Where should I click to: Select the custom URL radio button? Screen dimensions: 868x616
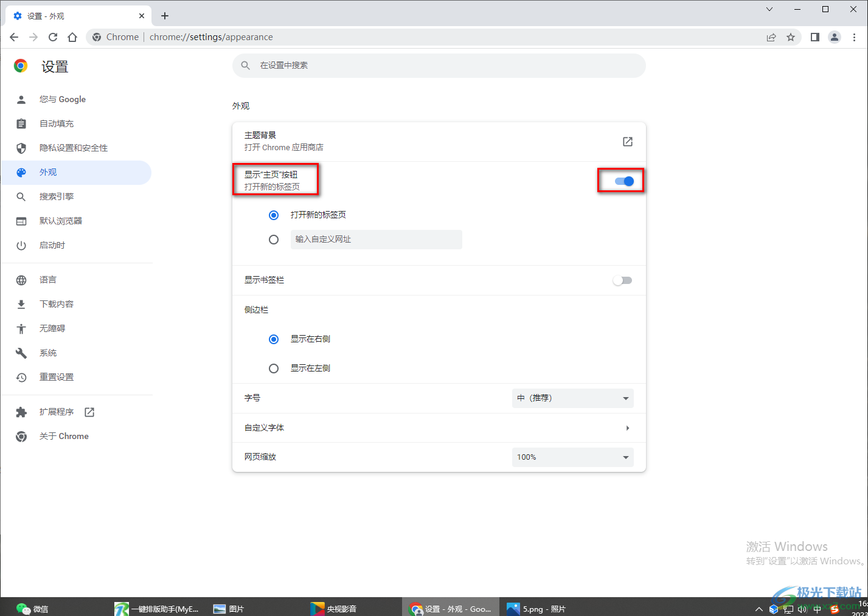pyautogui.click(x=274, y=240)
